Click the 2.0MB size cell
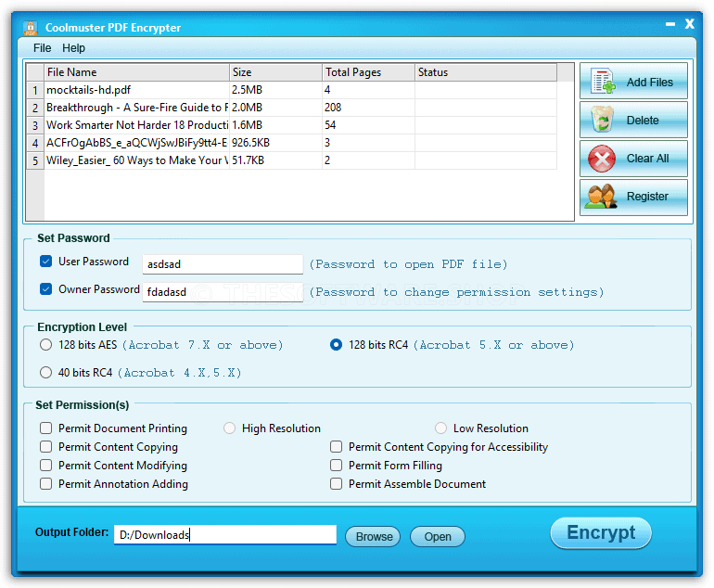714x588 pixels. (x=276, y=108)
